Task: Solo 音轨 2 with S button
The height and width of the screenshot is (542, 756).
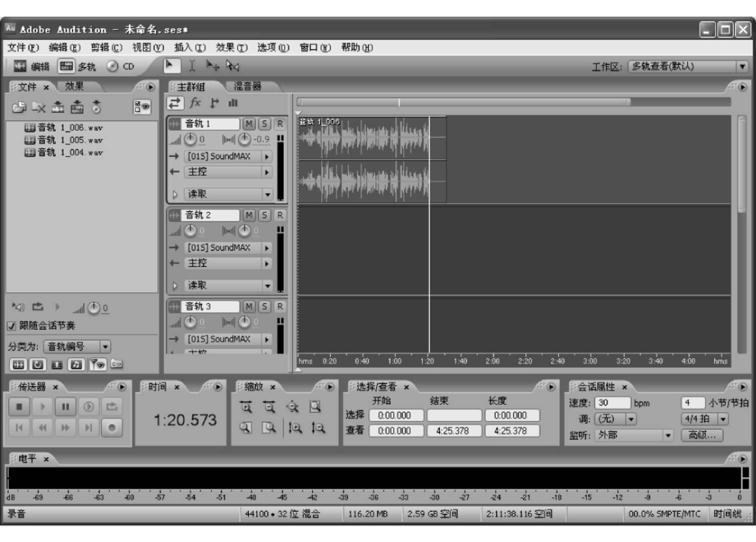Action: [264, 215]
